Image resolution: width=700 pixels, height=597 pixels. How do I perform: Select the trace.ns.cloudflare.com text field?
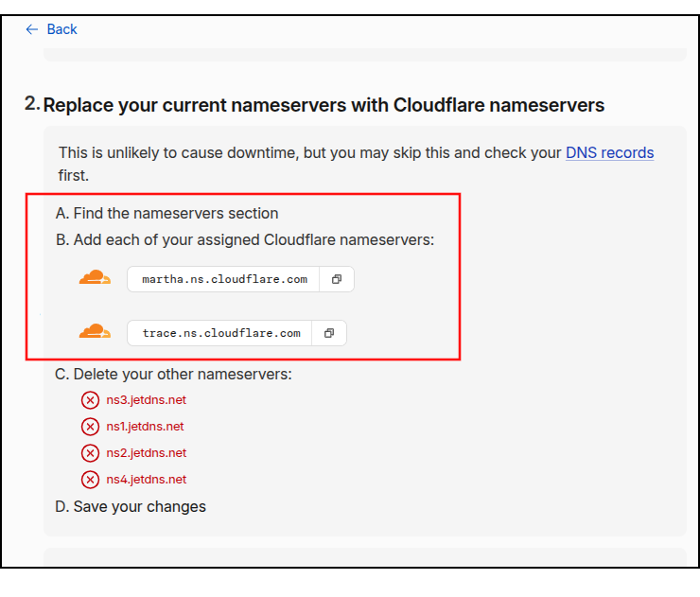click(220, 333)
